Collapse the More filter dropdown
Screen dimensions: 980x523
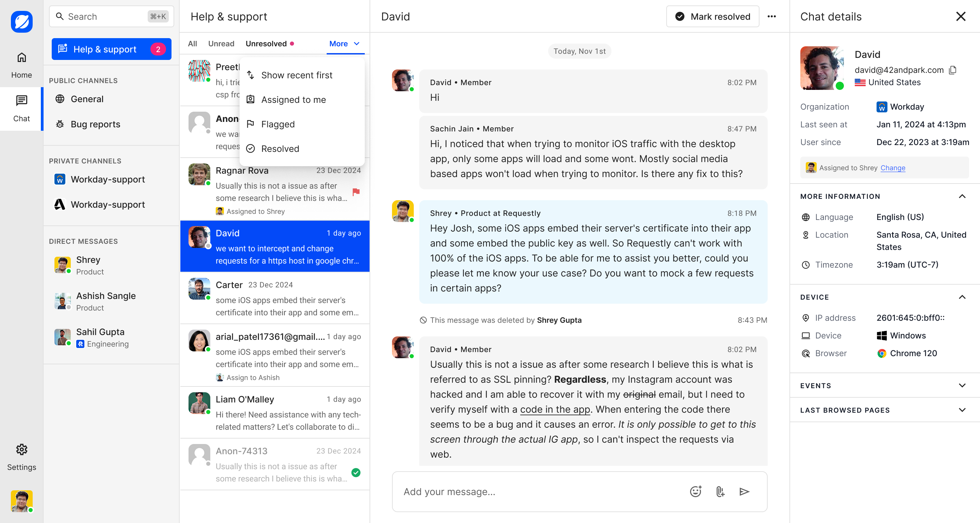345,43
